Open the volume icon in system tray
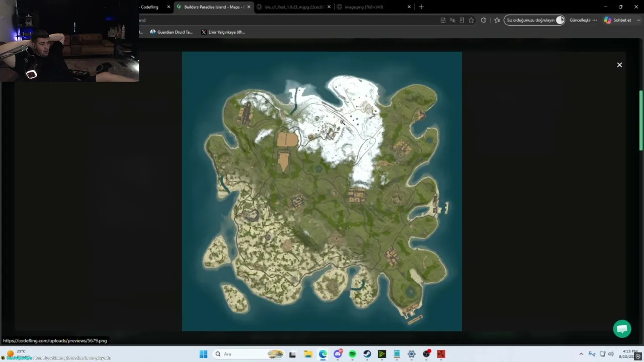The width and height of the screenshot is (644, 362). 611,354
